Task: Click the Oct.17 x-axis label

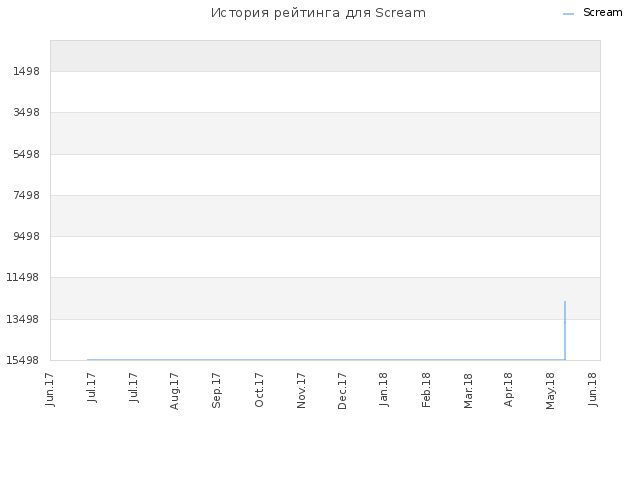Action: 259,390
